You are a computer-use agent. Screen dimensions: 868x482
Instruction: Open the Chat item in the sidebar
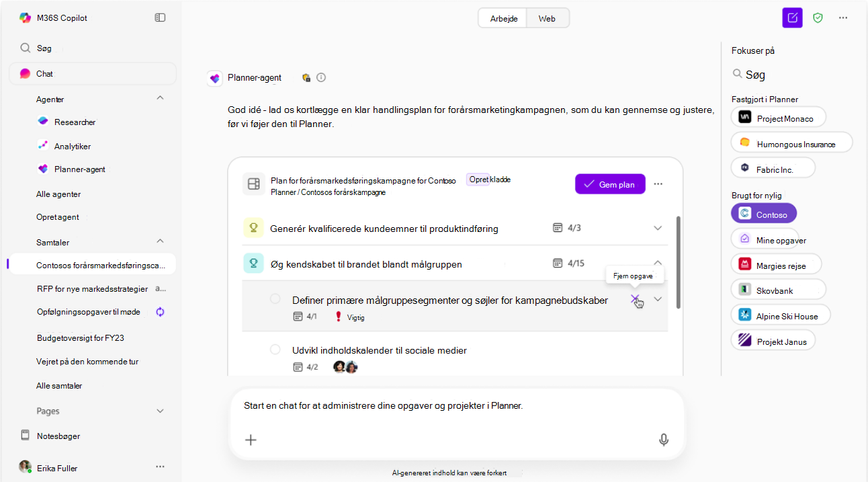[92, 74]
